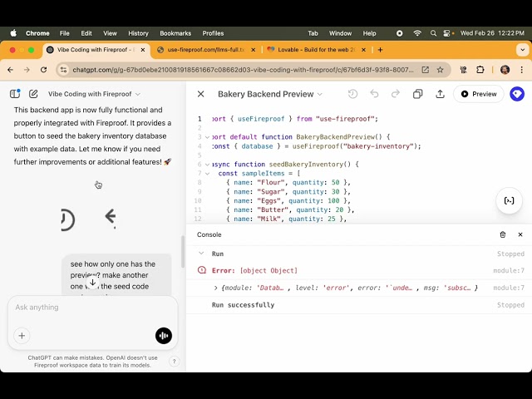The height and width of the screenshot is (399, 532).
Task: Go forward in browser history
Action: [x=27, y=70]
